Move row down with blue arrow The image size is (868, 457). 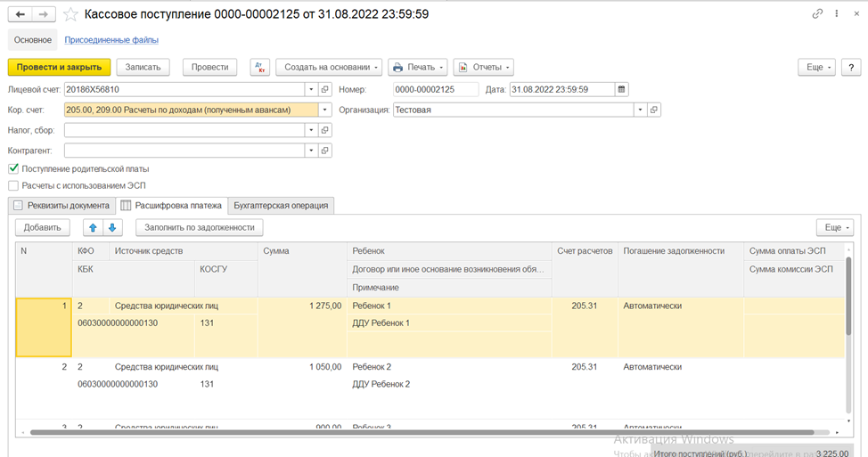coord(111,227)
